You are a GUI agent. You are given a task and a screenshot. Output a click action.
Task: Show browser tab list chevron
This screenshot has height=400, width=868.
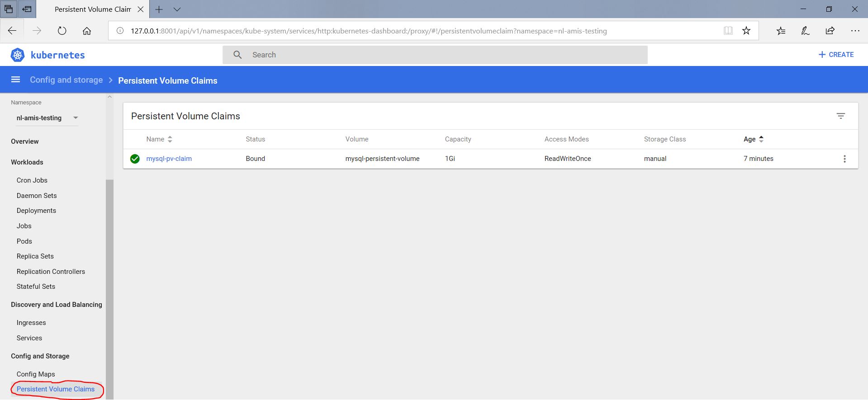177,9
